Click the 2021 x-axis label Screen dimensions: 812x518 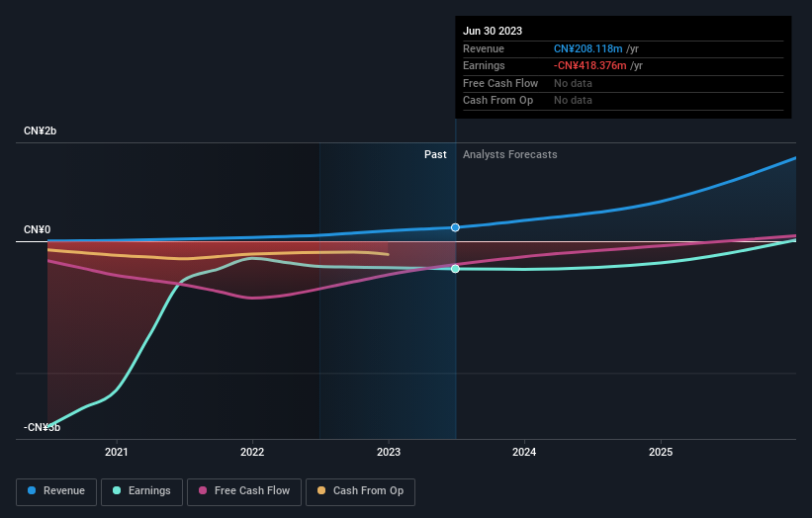point(117,453)
